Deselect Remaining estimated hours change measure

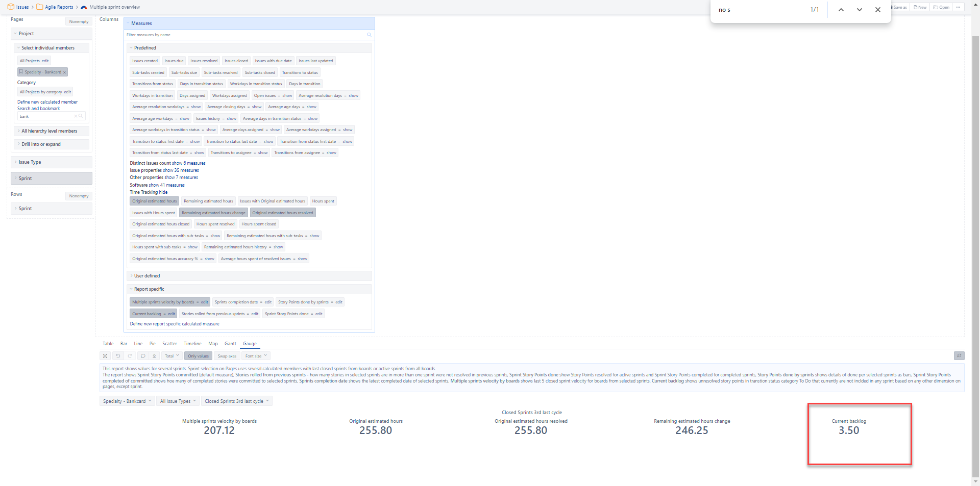pyautogui.click(x=213, y=213)
